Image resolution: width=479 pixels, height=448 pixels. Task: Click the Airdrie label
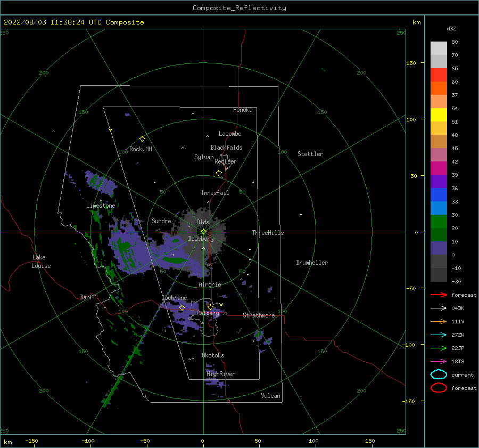tap(210, 284)
